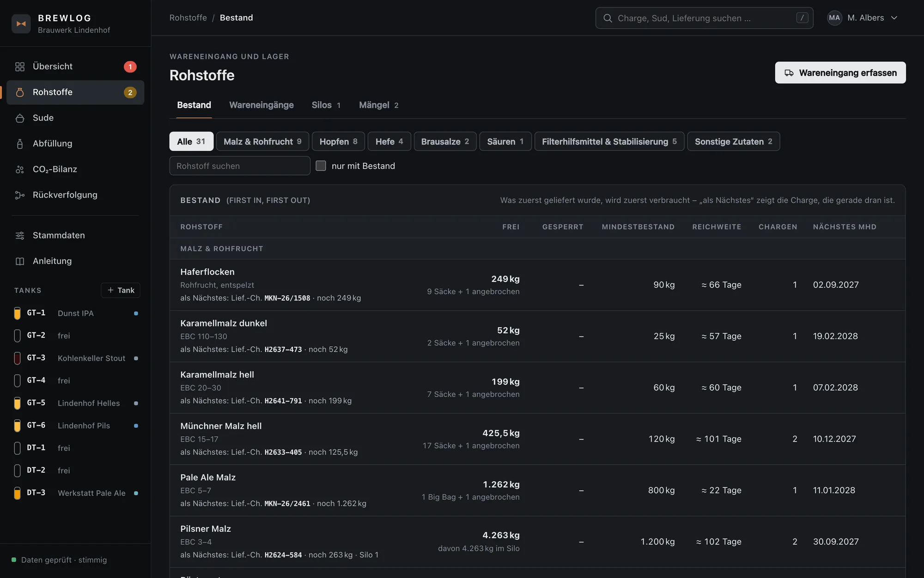Screen dimensions: 924x578
Task: Open the Pale Ale Malz row
Action: pos(537,490)
